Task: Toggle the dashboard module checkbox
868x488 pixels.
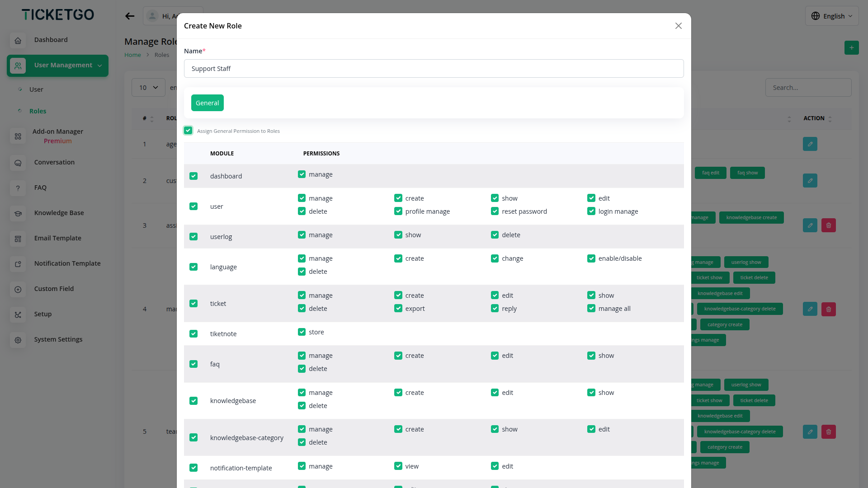Action: click(193, 176)
